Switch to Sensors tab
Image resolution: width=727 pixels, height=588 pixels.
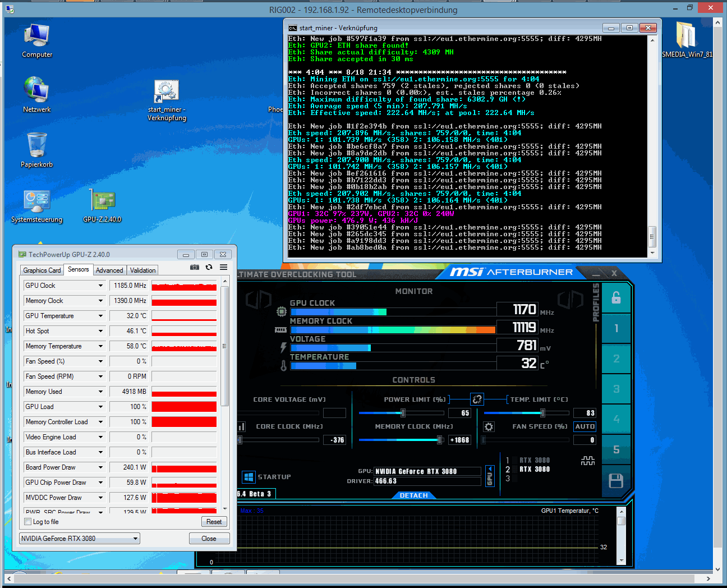[x=79, y=269]
